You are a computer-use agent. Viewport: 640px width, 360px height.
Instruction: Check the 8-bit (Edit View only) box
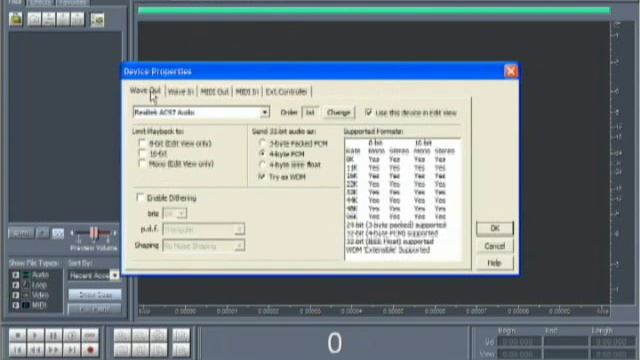pyautogui.click(x=142, y=143)
